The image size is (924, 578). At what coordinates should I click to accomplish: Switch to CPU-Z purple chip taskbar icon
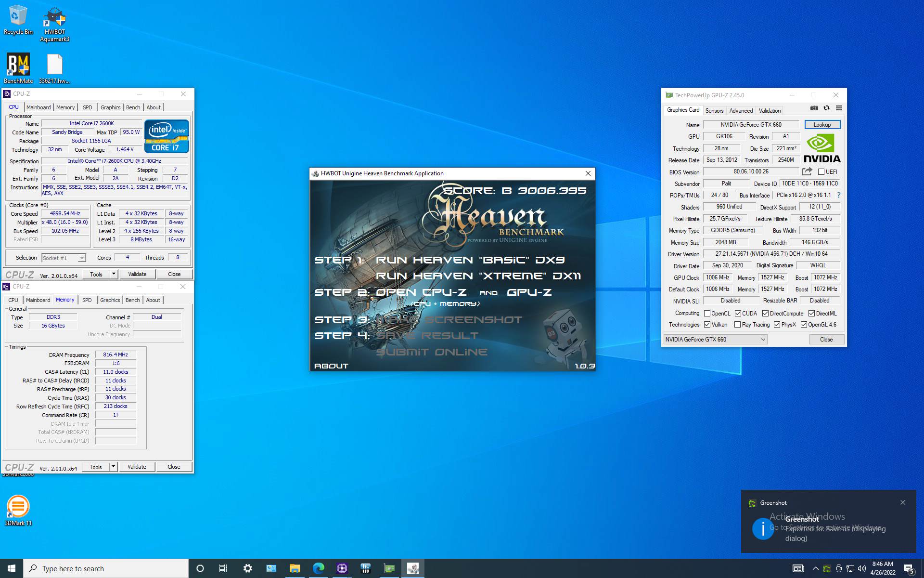pyautogui.click(x=342, y=568)
